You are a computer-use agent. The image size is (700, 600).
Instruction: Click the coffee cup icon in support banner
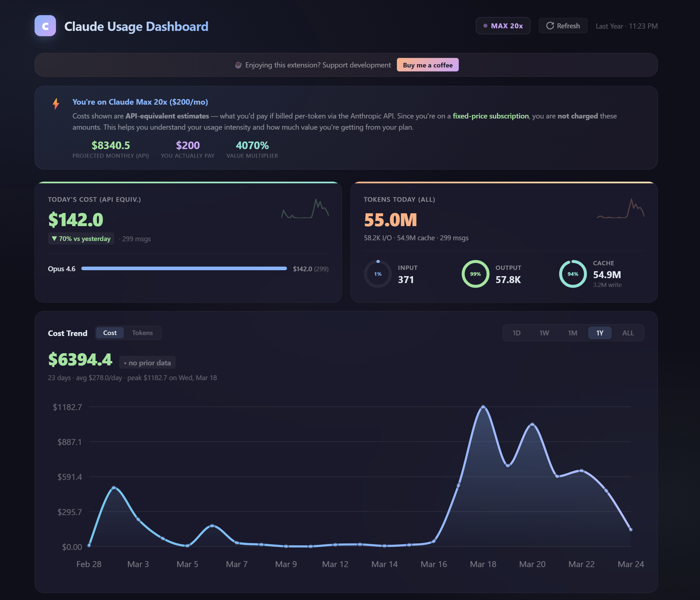pyautogui.click(x=238, y=65)
